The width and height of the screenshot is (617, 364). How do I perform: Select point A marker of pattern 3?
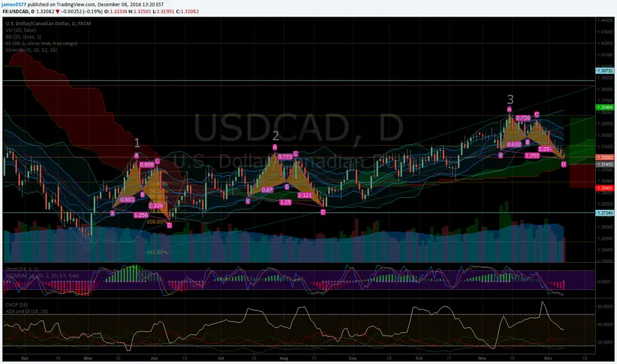(x=509, y=109)
